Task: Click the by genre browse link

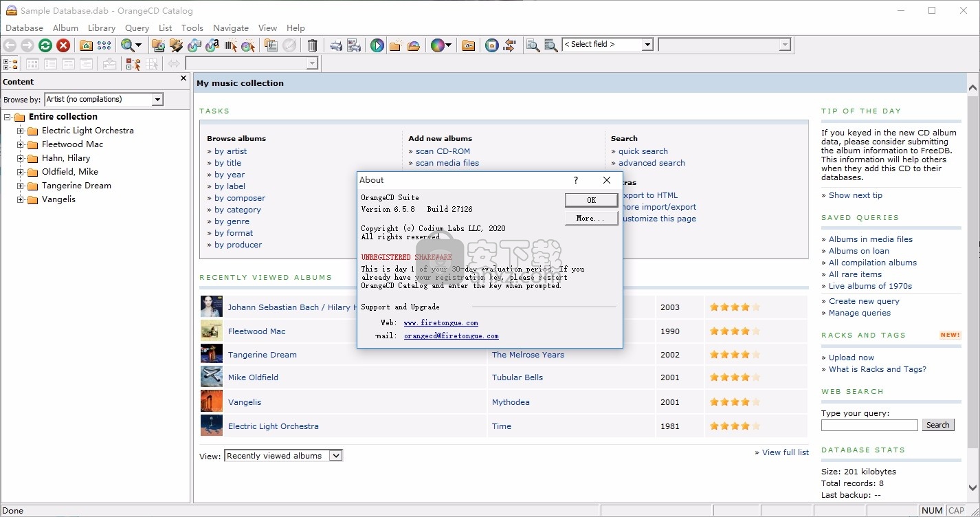Action: (232, 221)
